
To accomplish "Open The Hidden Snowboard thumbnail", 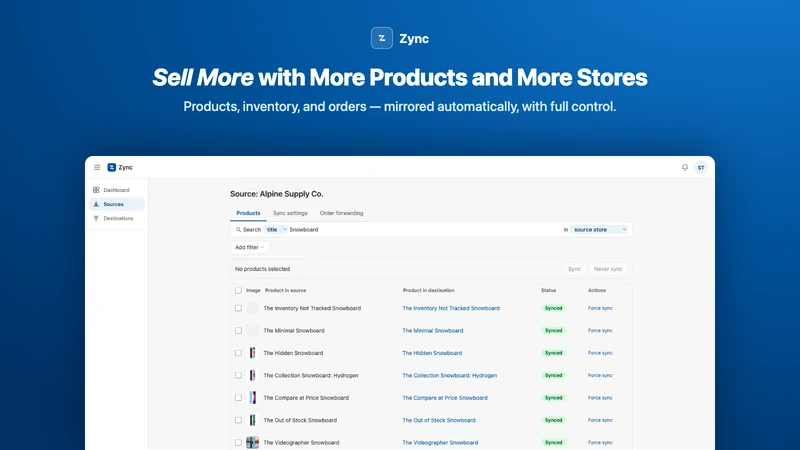I will [253, 353].
